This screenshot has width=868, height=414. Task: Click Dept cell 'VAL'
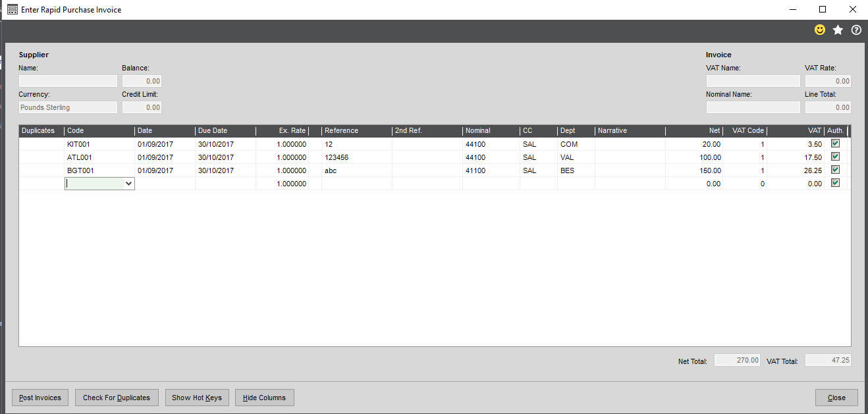click(576, 157)
